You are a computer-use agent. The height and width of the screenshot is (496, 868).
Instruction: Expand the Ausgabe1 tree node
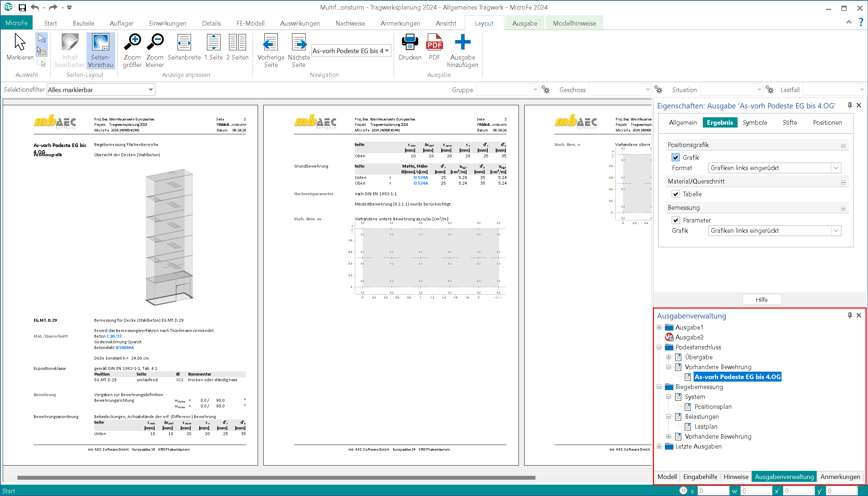(x=659, y=327)
